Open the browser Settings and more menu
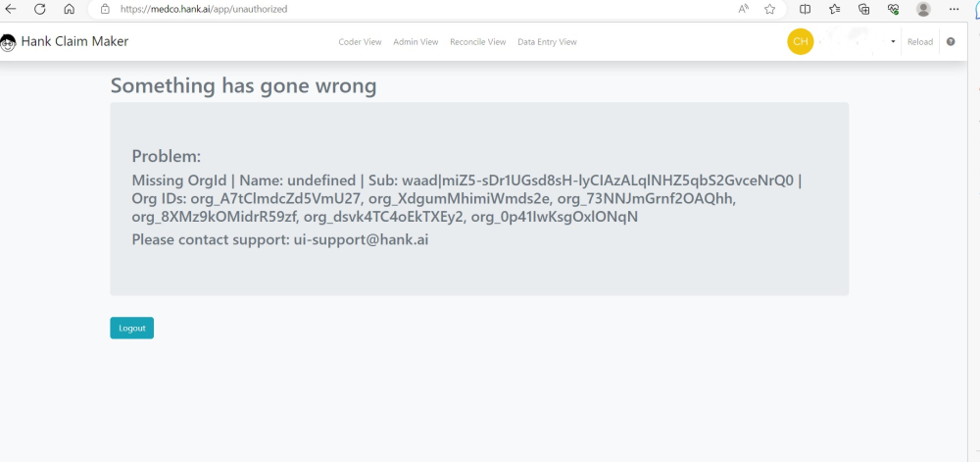The width and height of the screenshot is (980, 462). (954, 9)
